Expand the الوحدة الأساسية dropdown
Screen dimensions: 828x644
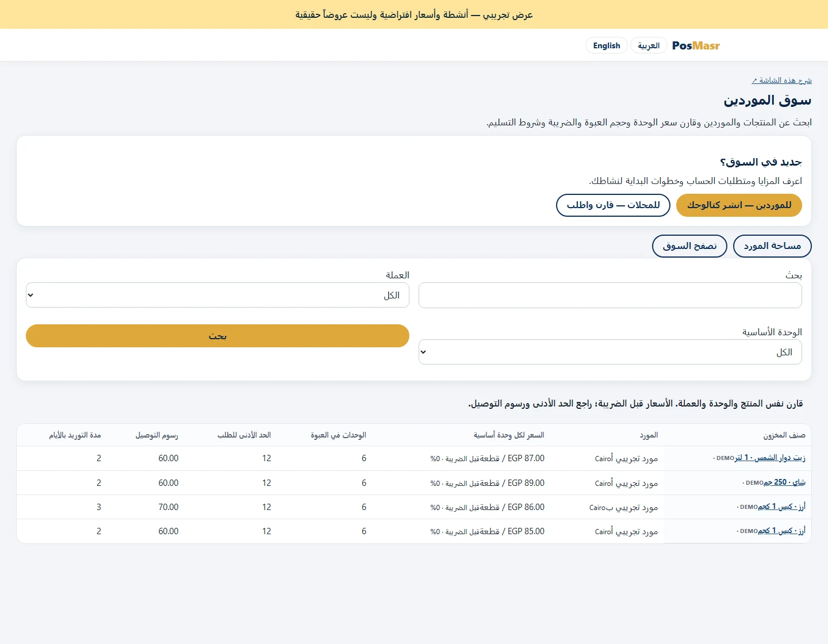coord(610,352)
